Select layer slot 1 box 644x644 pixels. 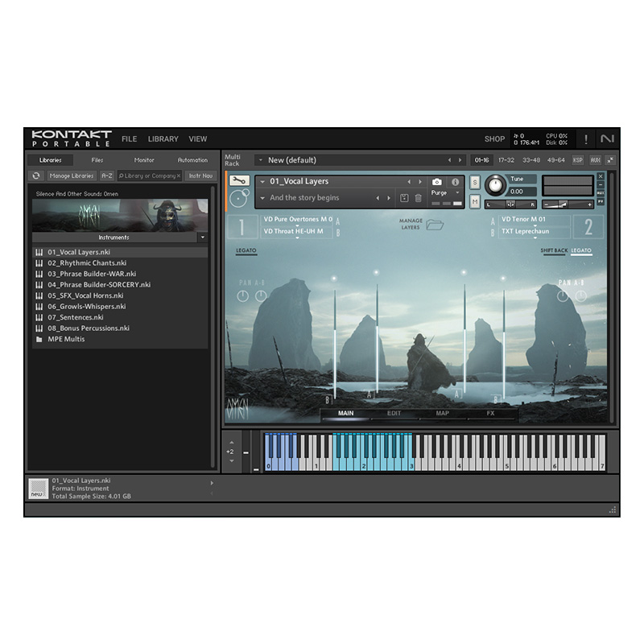pos(242,227)
